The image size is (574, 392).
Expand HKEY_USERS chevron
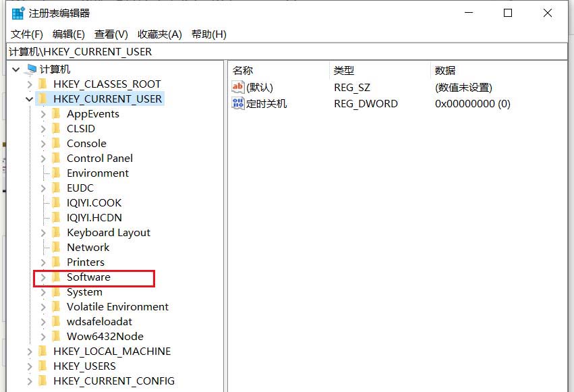(30, 366)
